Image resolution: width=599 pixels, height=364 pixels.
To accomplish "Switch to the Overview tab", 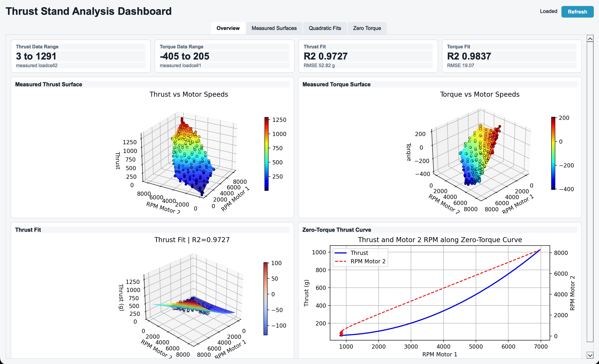I will (228, 28).
